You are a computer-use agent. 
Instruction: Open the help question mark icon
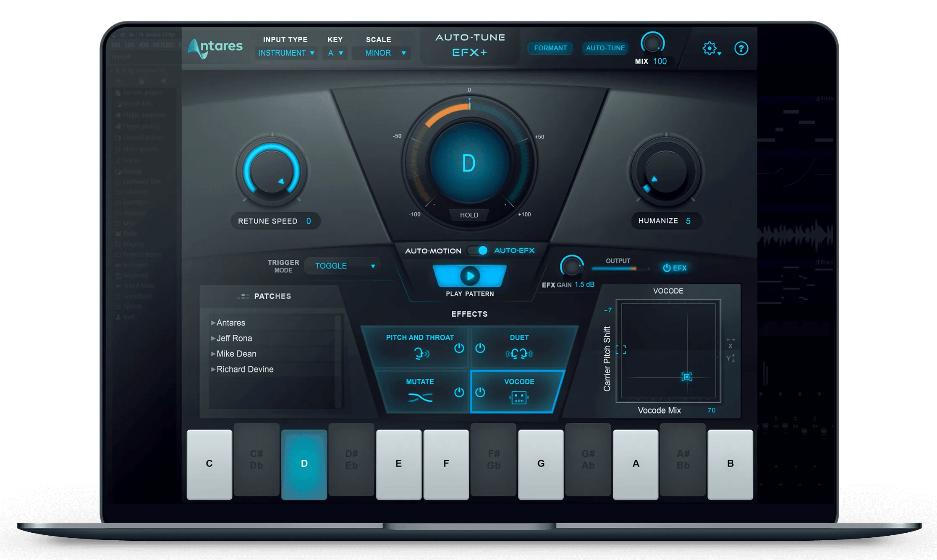[741, 48]
